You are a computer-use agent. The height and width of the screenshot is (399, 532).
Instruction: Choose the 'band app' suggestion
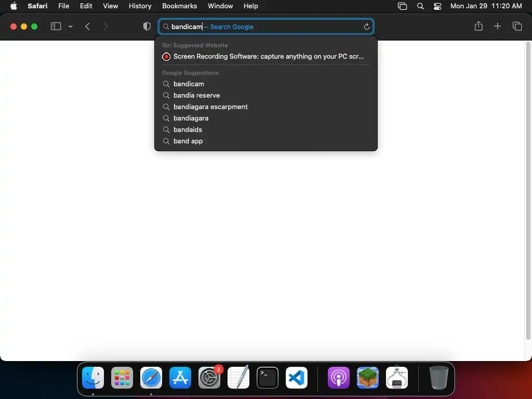tap(266, 141)
